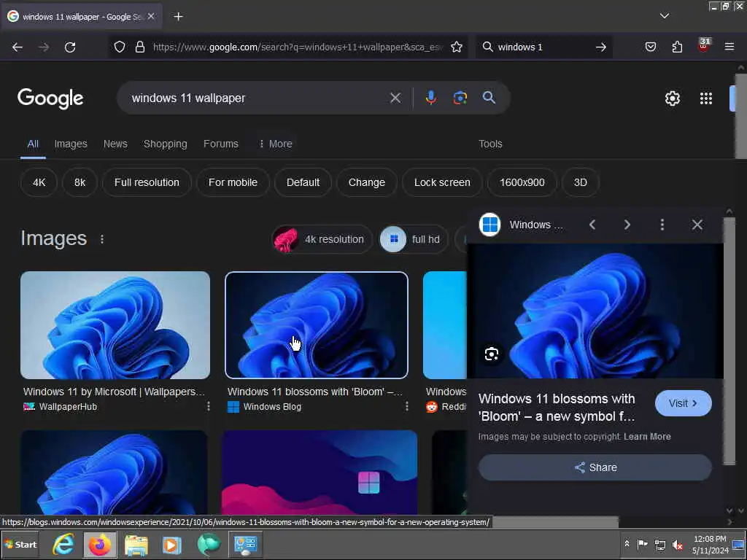Select the All results tab
The width and height of the screenshot is (747, 560).
tap(33, 144)
